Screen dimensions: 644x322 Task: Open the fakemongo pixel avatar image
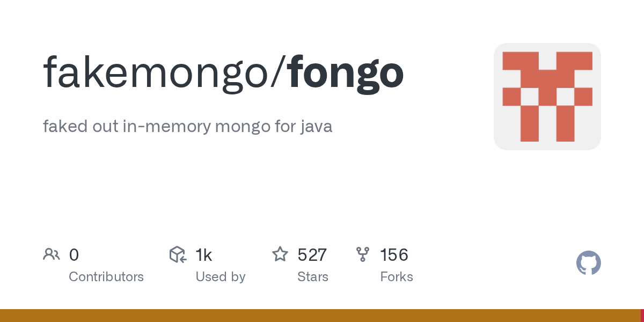click(x=547, y=97)
